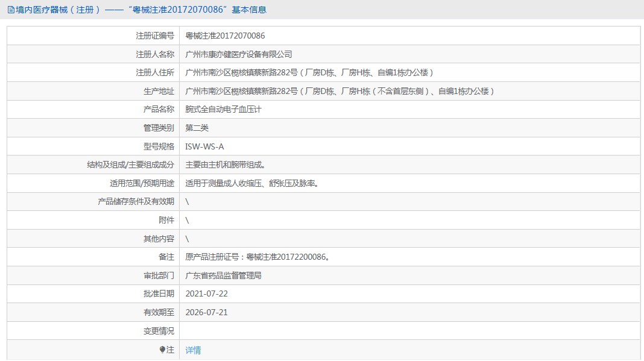Select text 适用于测量成人收缩压、舒张压及脉率。

point(252,183)
